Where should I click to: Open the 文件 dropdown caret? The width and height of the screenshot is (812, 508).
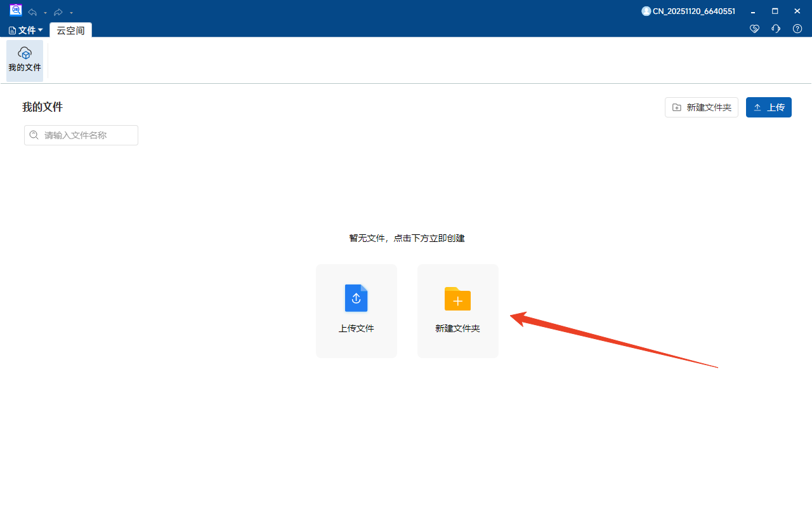point(40,30)
